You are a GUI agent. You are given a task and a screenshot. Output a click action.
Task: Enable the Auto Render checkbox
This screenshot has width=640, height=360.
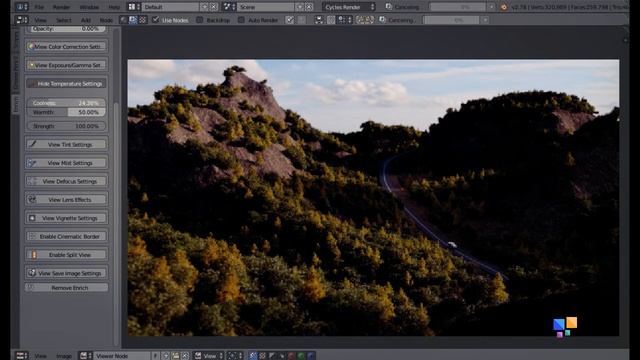241,20
